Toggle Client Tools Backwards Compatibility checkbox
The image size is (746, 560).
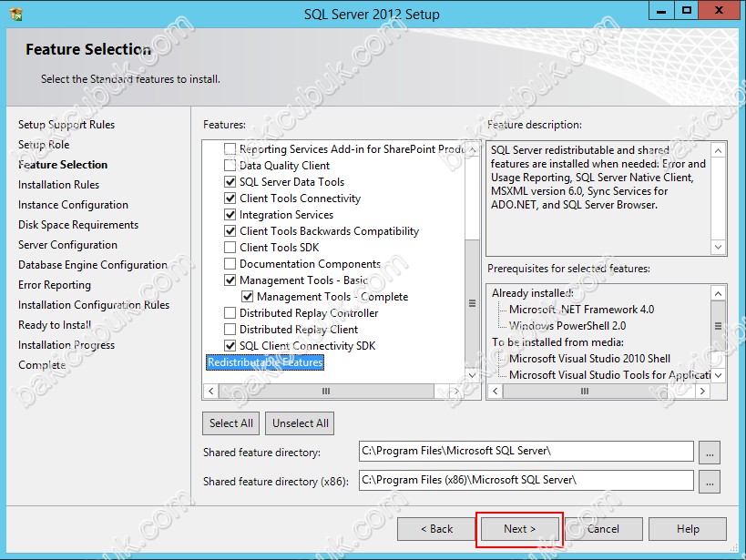[230, 230]
